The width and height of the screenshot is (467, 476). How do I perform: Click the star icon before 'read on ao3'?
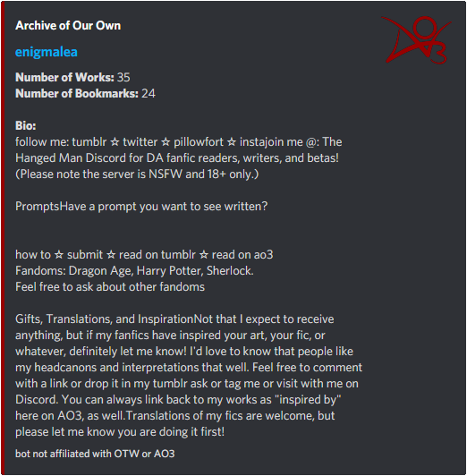coord(204,255)
